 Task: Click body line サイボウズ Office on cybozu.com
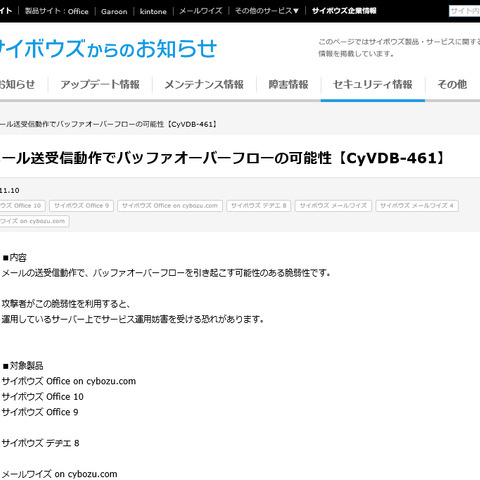point(69,381)
